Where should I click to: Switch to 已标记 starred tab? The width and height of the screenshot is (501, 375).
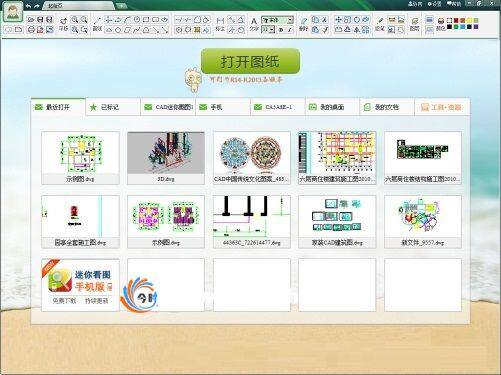pos(113,107)
